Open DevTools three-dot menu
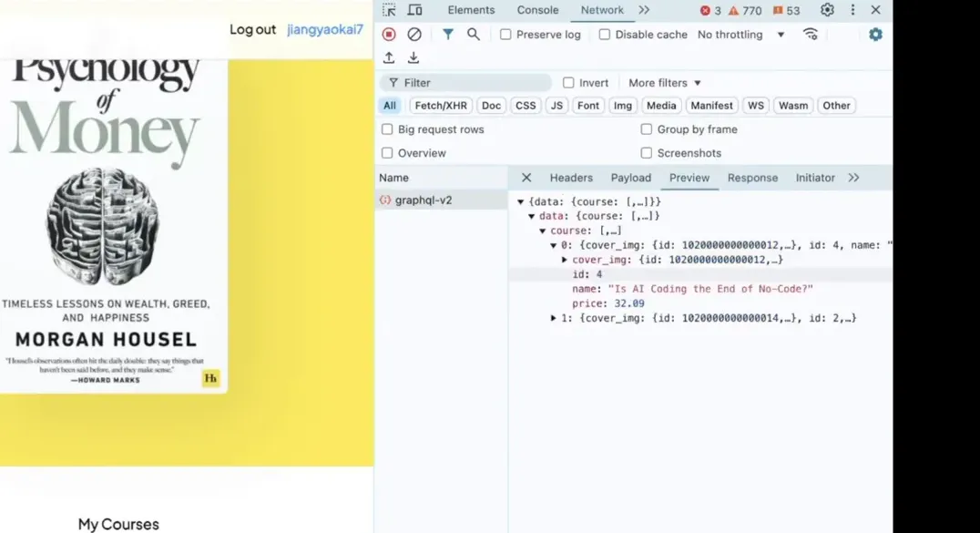The width and height of the screenshot is (980, 533). pyautogui.click(x=852, y=10)
